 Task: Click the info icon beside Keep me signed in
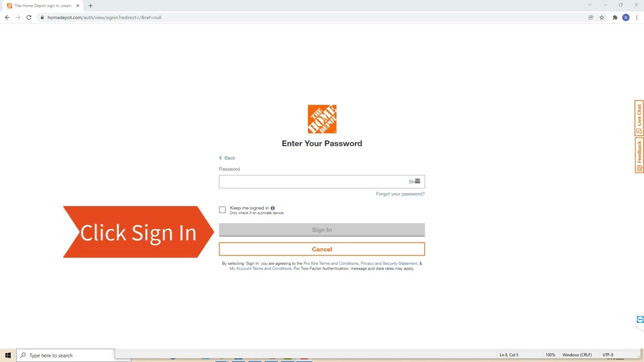click(273, 208)
